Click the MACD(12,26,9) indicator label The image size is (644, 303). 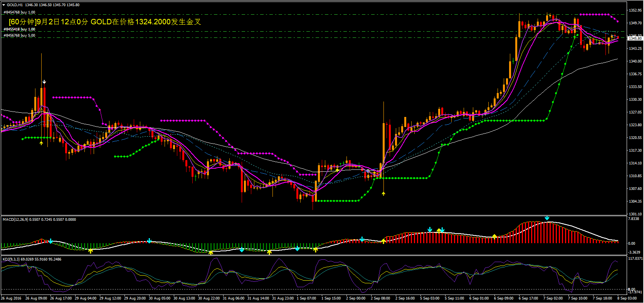tap(39, 220)
